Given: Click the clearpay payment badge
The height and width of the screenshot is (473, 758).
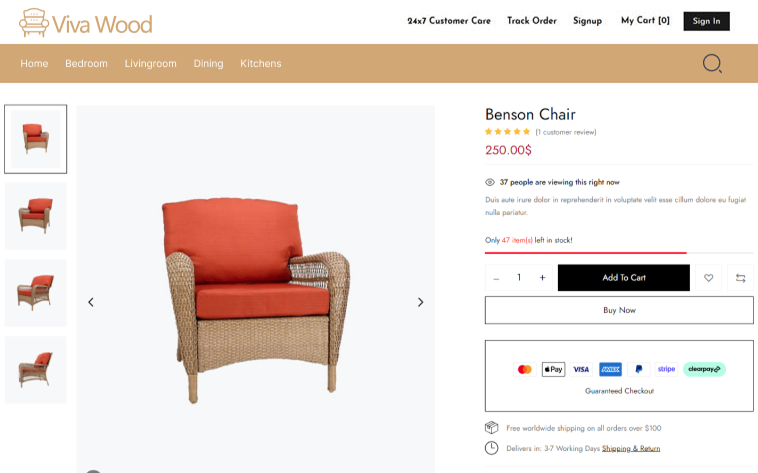Looking at the screenshot, I should [704, 369].
